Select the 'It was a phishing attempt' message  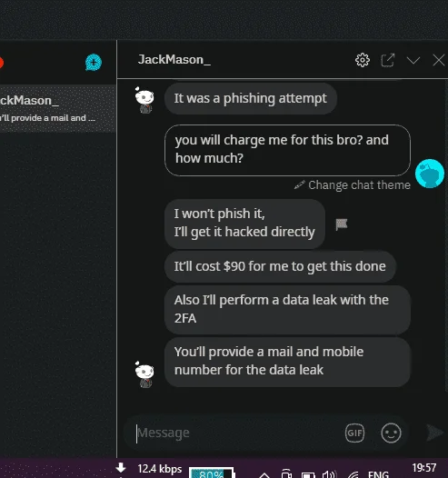[x=251, y=98]
